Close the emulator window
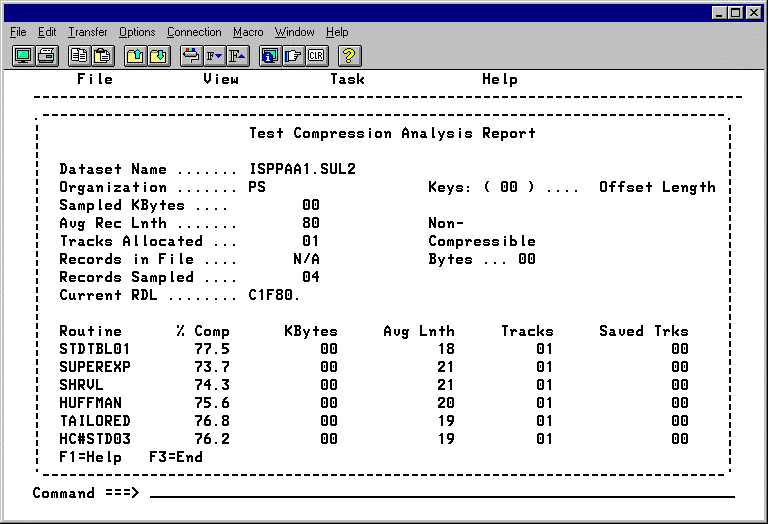The width and height of the screenshot is (768, 524). click(754, 13)
